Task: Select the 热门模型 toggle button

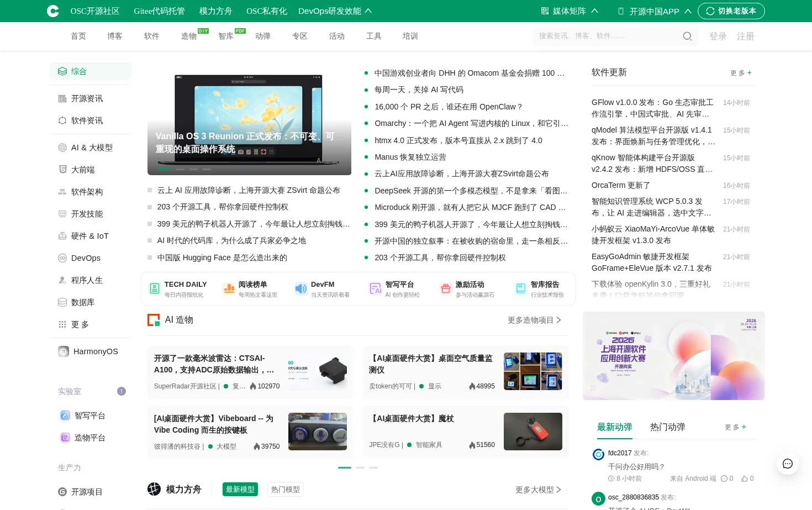Action: click(286, 490)
